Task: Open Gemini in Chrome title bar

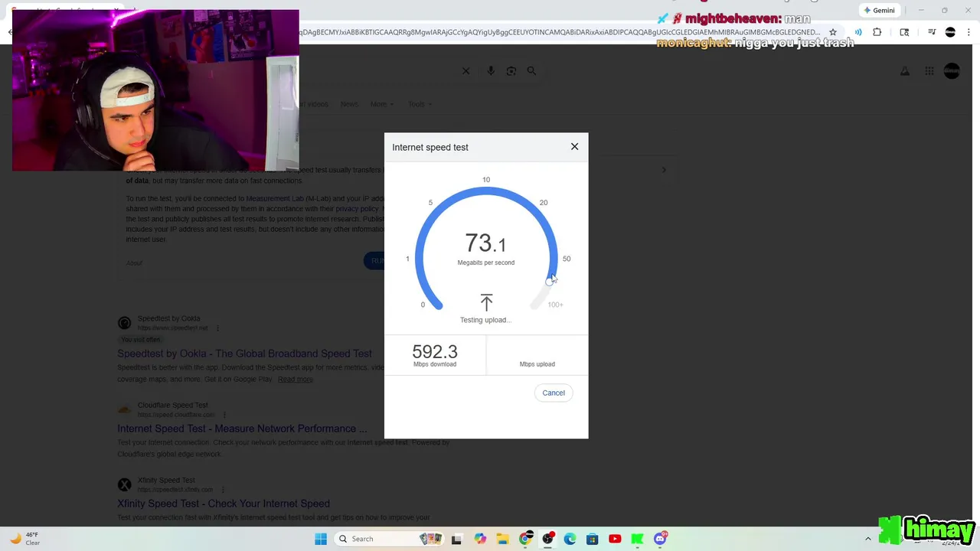Action: click(878, 10)
